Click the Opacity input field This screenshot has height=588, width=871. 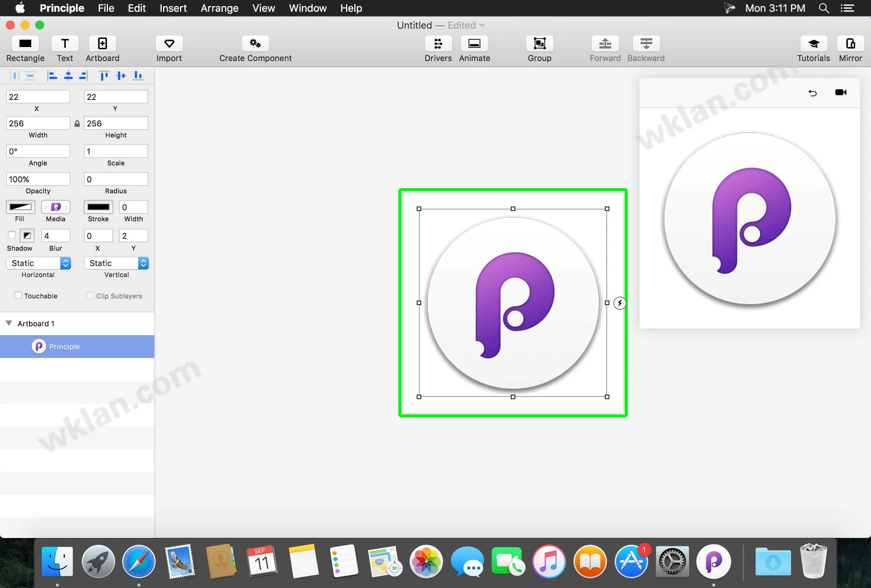click(38, 179)
